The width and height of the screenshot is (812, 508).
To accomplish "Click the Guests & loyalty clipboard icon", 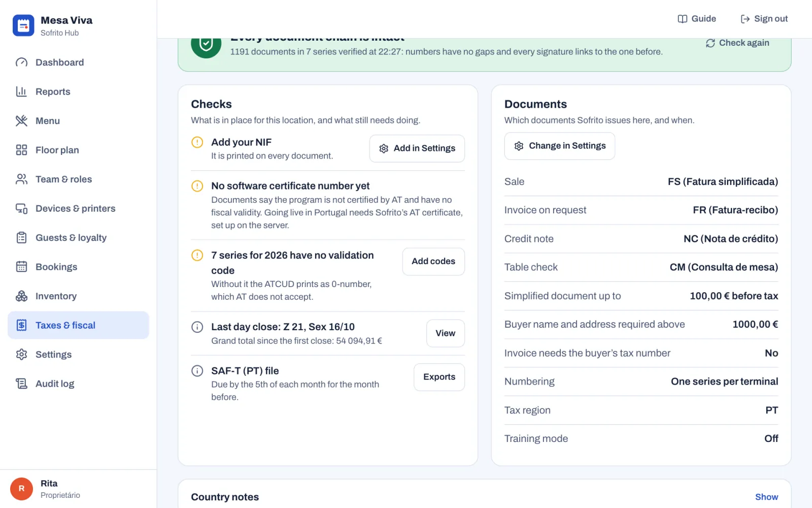I will [x=21, y=238].
